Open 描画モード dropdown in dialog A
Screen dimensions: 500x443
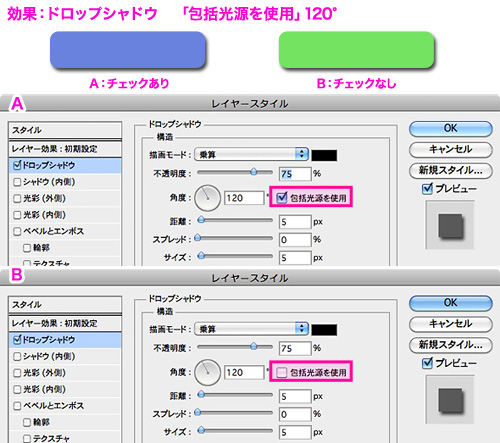251,154
